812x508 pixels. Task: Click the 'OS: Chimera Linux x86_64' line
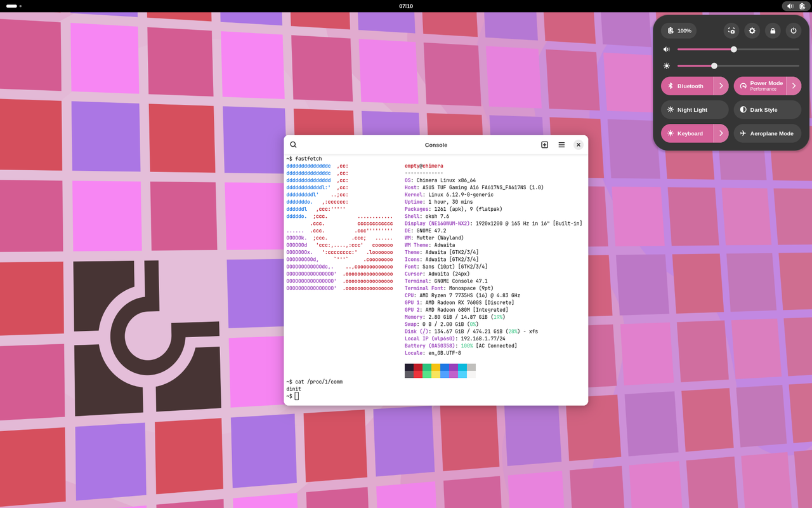click(x=440, y=180)
